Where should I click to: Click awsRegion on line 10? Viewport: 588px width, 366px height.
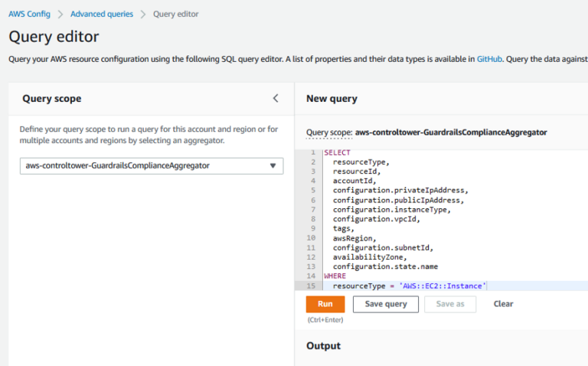tap(354, 238)
